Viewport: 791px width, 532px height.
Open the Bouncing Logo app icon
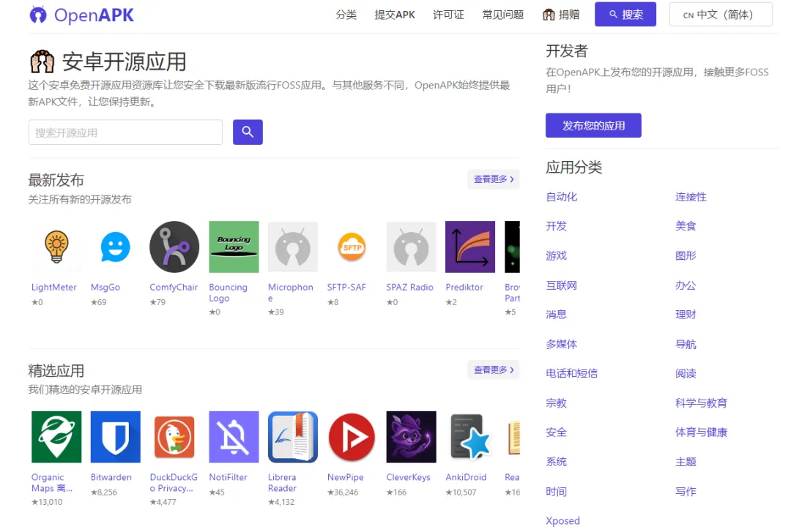234,247
